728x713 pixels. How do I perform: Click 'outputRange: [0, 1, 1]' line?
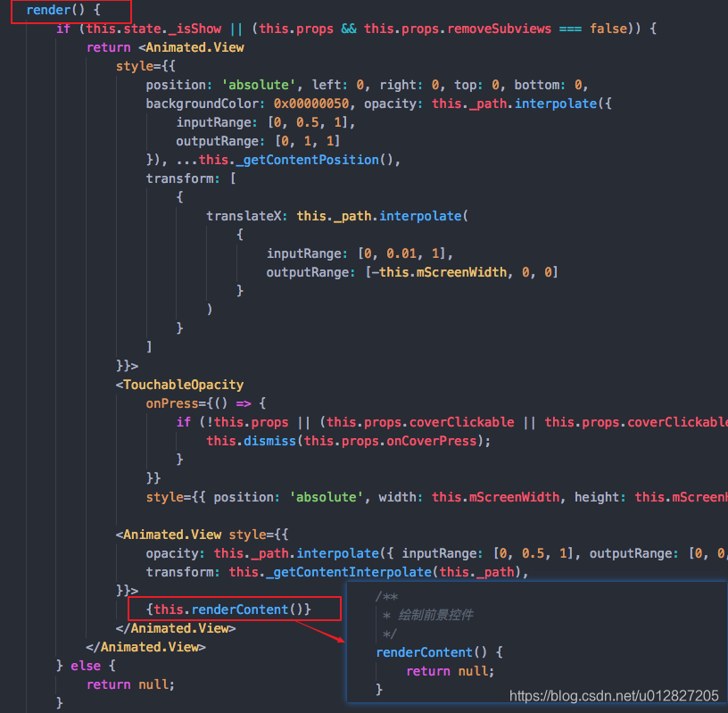click(258, 141)
